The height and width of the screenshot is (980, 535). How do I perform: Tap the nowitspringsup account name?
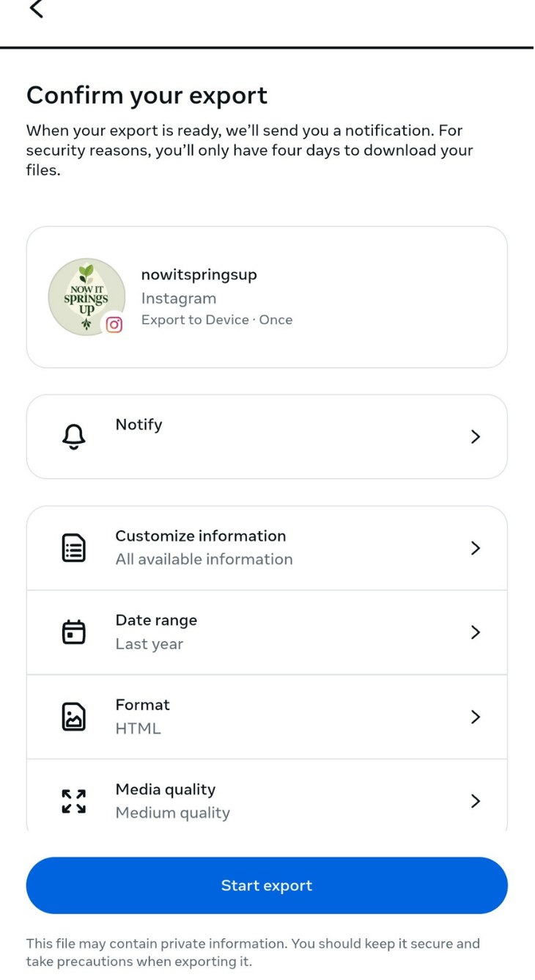(x=199, y=275)
